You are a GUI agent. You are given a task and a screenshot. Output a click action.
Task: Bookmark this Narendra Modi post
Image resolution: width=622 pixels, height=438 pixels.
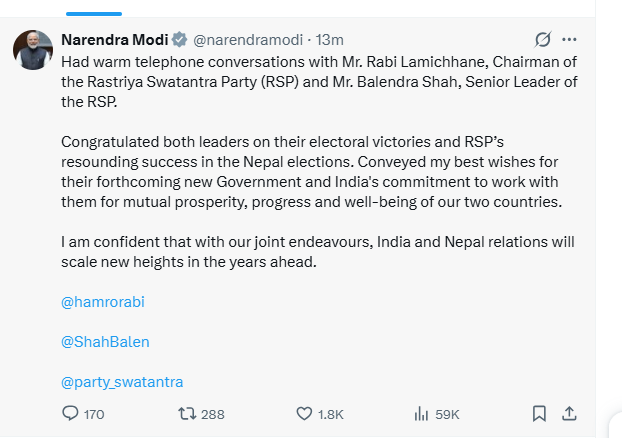coord(539,413)
